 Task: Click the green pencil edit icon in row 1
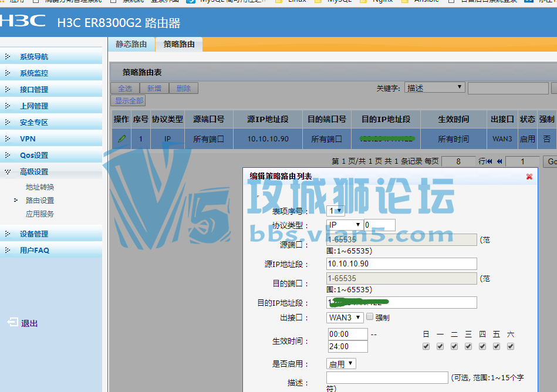122,139
